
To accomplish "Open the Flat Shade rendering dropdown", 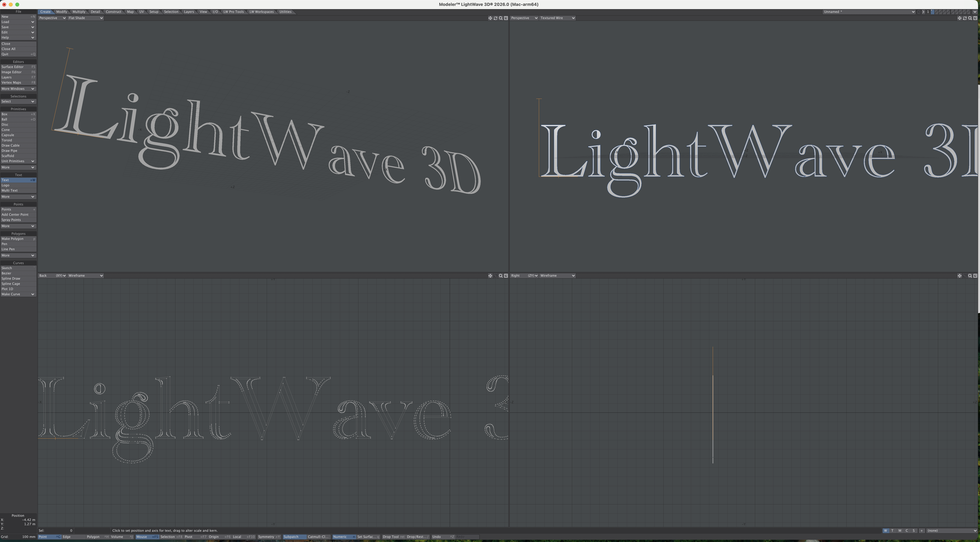I will (x=86, y=18).
